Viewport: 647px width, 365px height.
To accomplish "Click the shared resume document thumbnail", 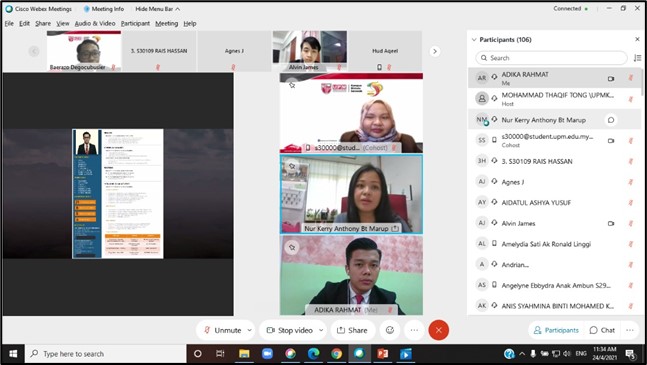I will [118, 194].
